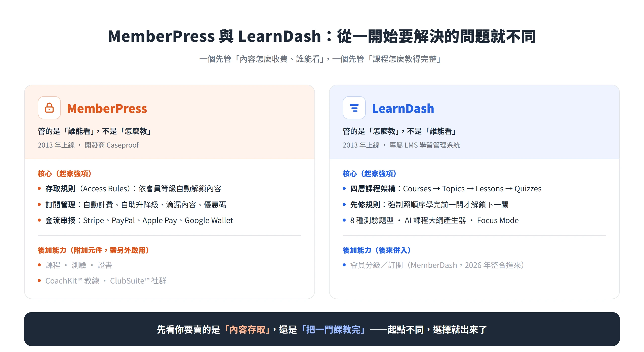Click heading '後加能力（後來併入）'

pos(377,250)
